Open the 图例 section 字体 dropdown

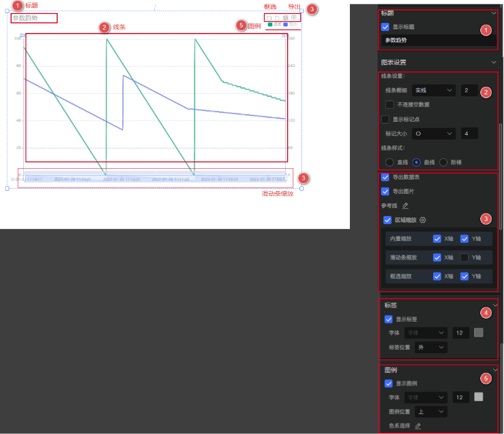pyautogui.click(x=426, y=397)
